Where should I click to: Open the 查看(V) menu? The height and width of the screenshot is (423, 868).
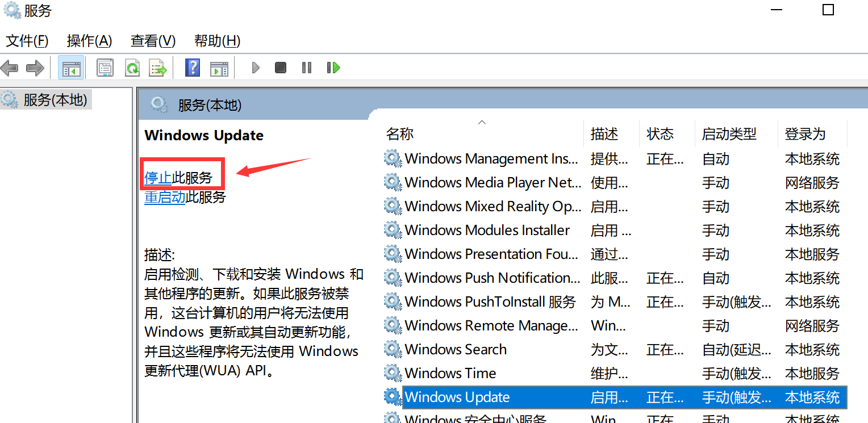153,41
